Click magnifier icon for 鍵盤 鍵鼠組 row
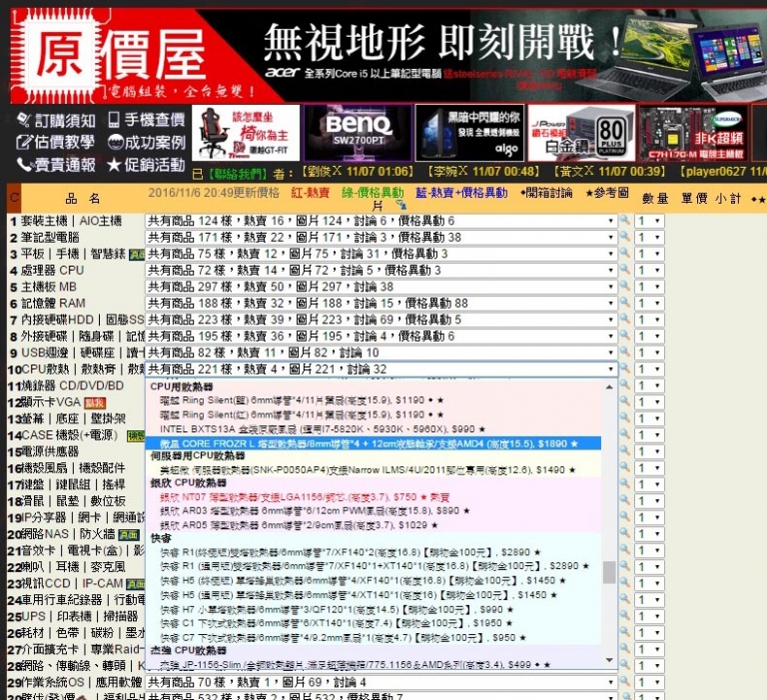767x700 pixels. tap(624, 483)
